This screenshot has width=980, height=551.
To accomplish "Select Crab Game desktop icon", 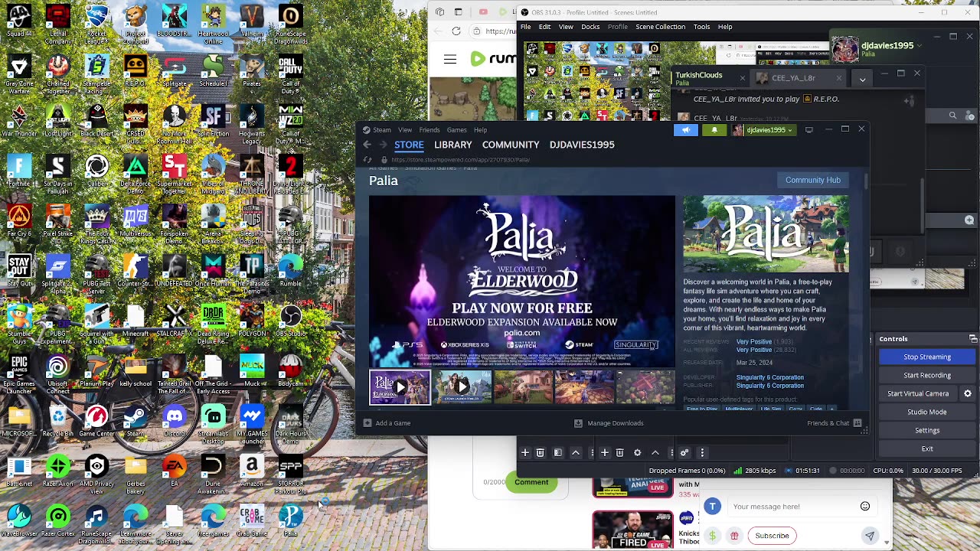I will (x=252, y=521).
